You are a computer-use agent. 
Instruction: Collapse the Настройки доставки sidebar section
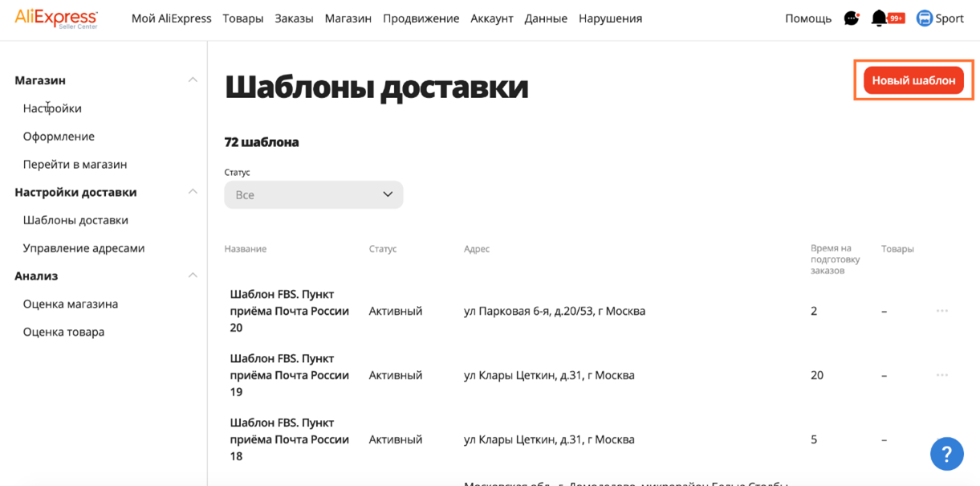[x=193, y=192]
